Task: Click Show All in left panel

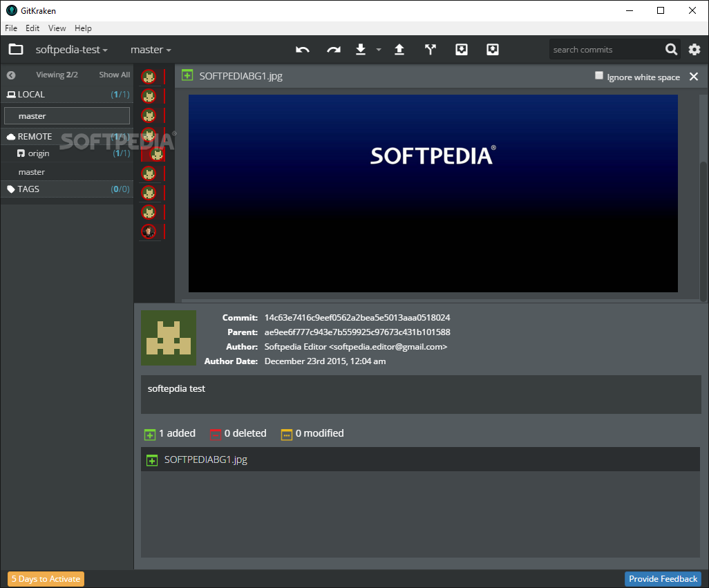Action: pos(115,75)
